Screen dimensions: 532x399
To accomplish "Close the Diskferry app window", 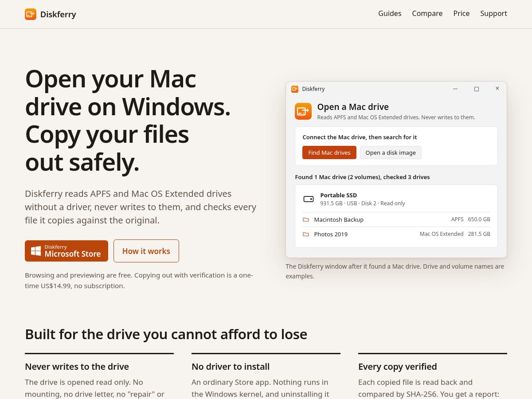I will pos(497,89).
